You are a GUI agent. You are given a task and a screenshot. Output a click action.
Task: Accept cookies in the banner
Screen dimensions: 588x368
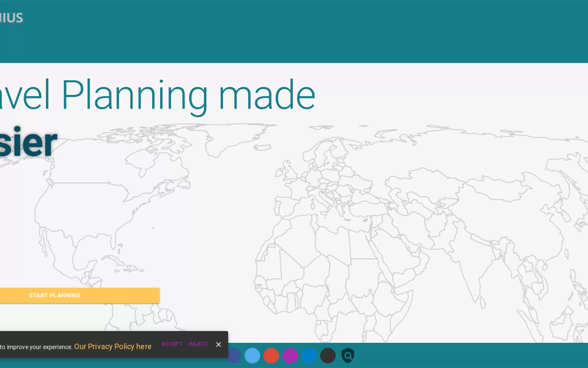click(x=172, y=344)
